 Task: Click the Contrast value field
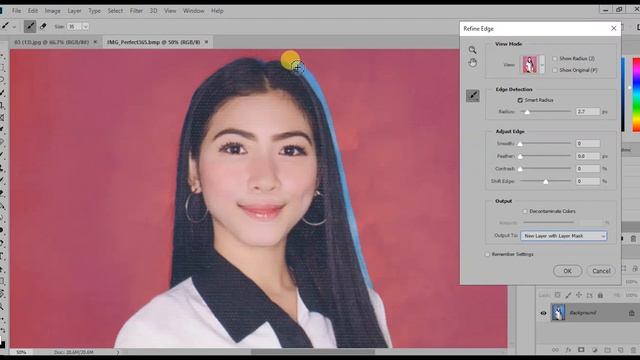pos(588,169)
